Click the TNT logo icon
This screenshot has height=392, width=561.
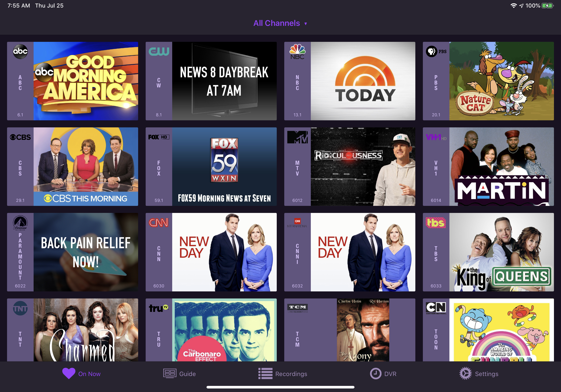(20, 308)
